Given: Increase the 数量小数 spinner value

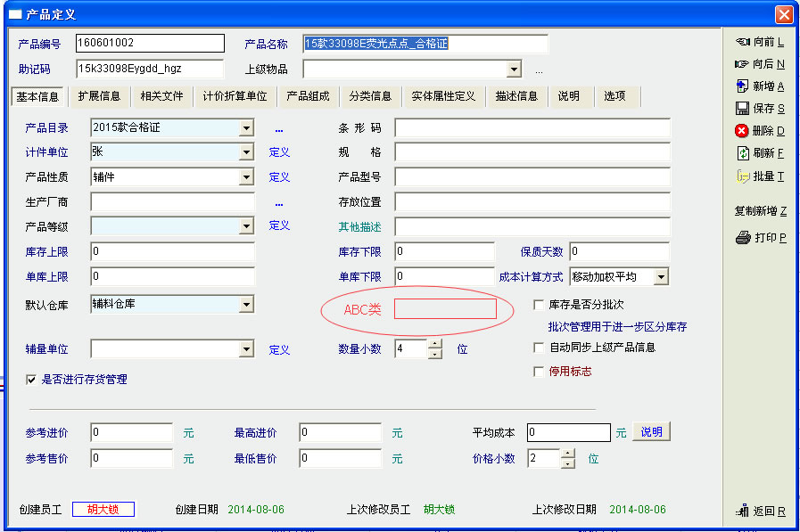Looking at the screenshot, I should [x=435, y=344].
